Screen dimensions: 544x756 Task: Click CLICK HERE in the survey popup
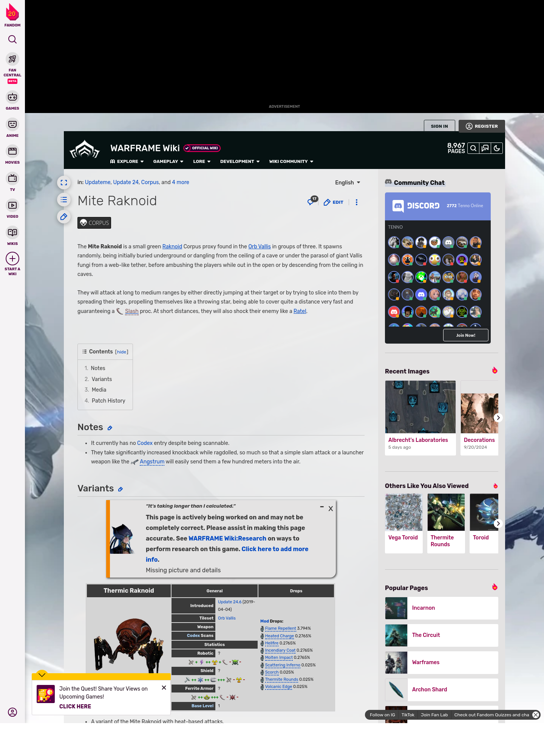pos(75,706)
